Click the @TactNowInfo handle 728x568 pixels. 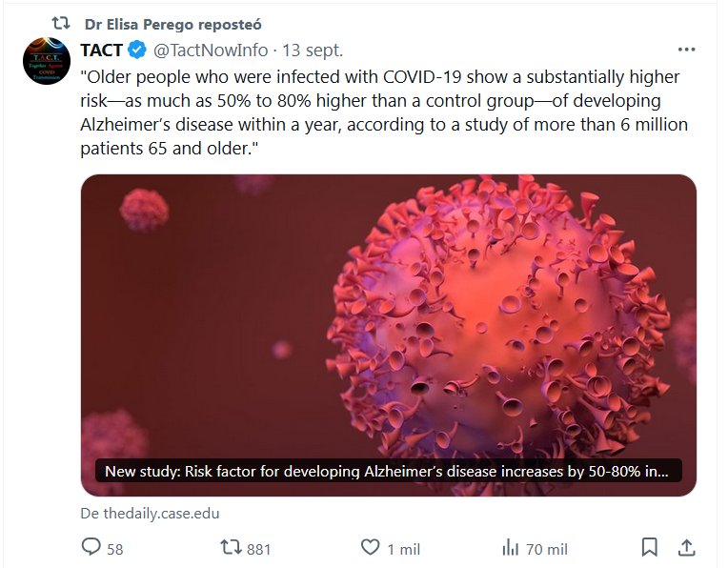210,50
